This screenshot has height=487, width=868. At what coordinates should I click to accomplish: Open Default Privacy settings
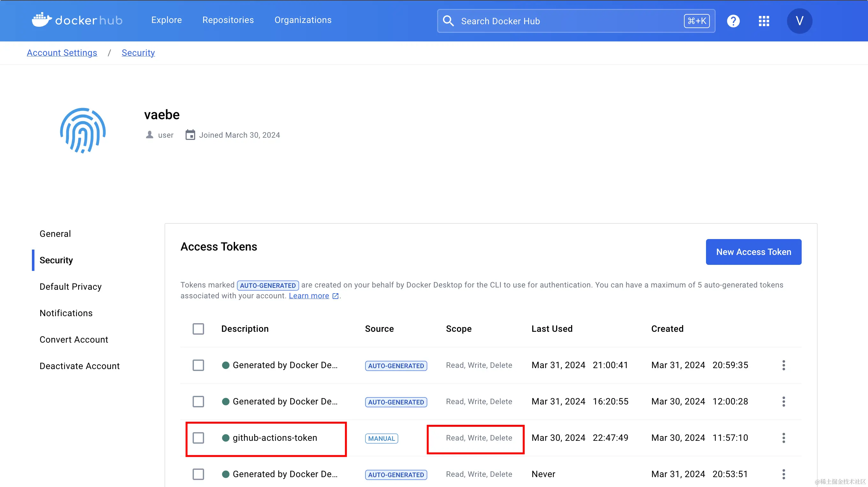pos(70,287)
